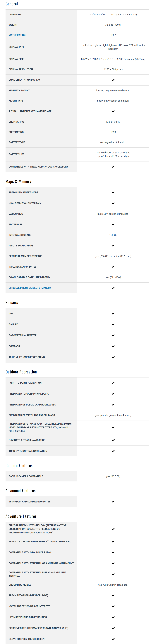Click the Group Ride Mobile value text
Viewport: 151px width, 644px height.
click(113, 585)
